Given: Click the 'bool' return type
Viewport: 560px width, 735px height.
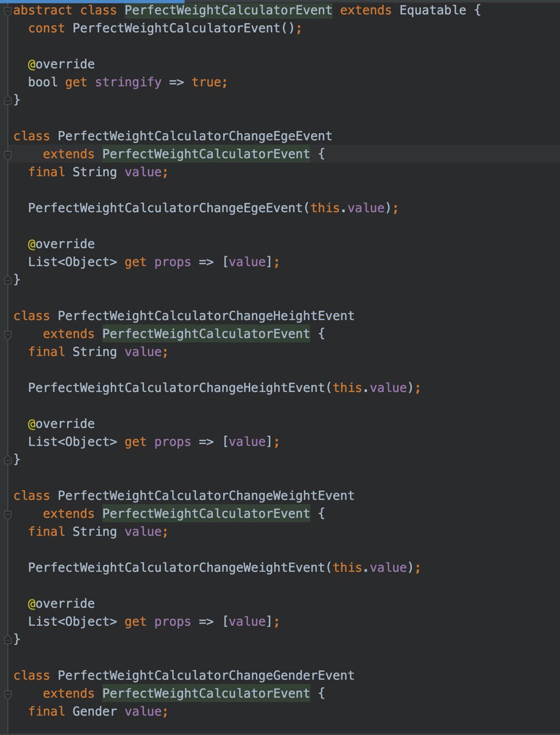Looking at the screenshot, I should (43, 82).
